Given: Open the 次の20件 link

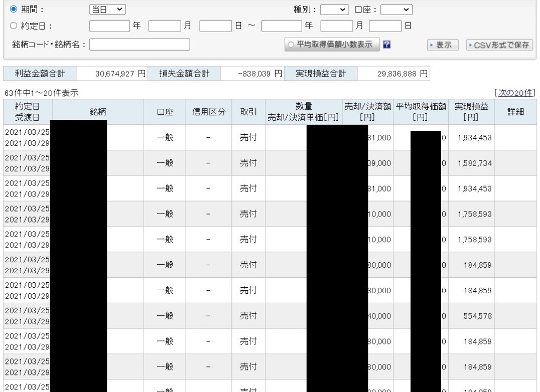Looking at the screenshot, I should 515,93.
